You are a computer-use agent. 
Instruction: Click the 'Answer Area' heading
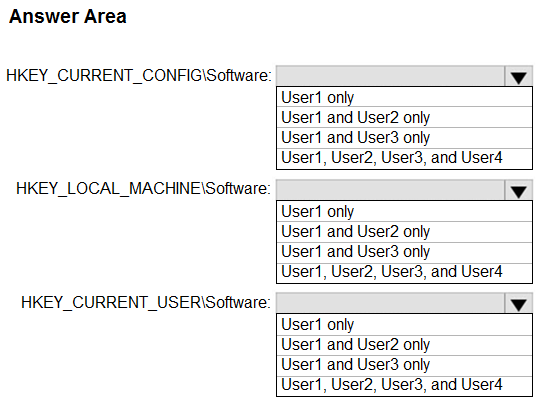68,17
